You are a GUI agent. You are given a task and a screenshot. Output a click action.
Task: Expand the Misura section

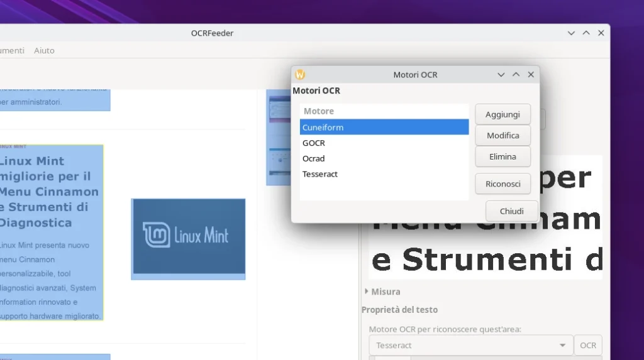click(x=368, y=292)
